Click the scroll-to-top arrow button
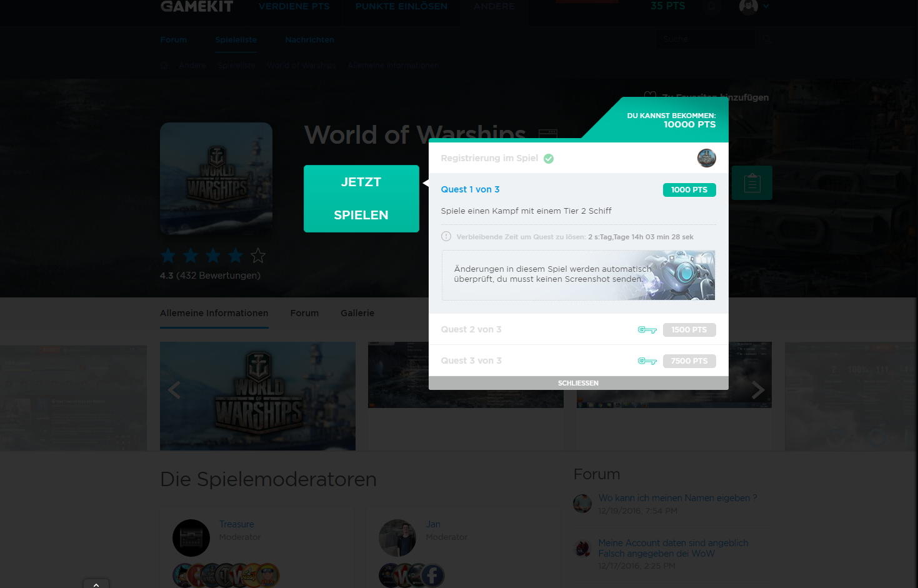 [x=96, y=584]
